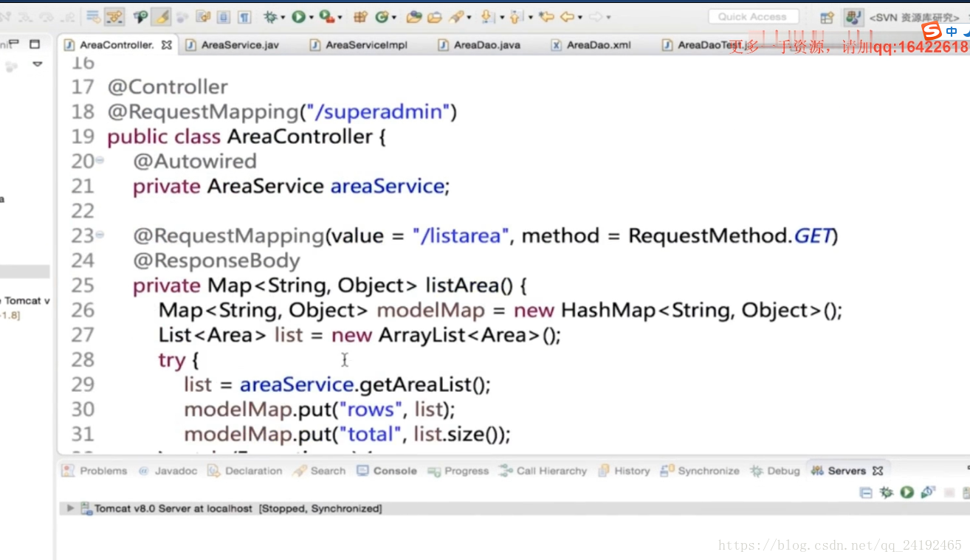Open the Debug button dropdown arrow

pyautogui.click(x=283, y=17)
